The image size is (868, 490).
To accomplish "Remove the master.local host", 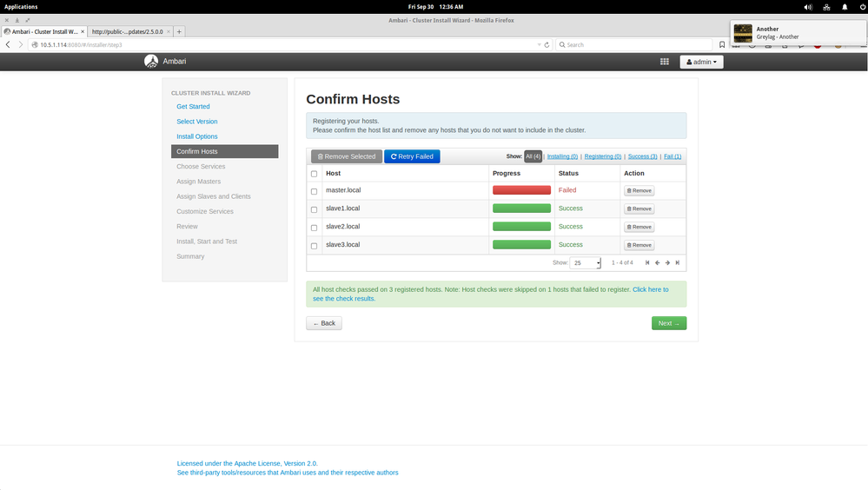I will pos(639,190).
